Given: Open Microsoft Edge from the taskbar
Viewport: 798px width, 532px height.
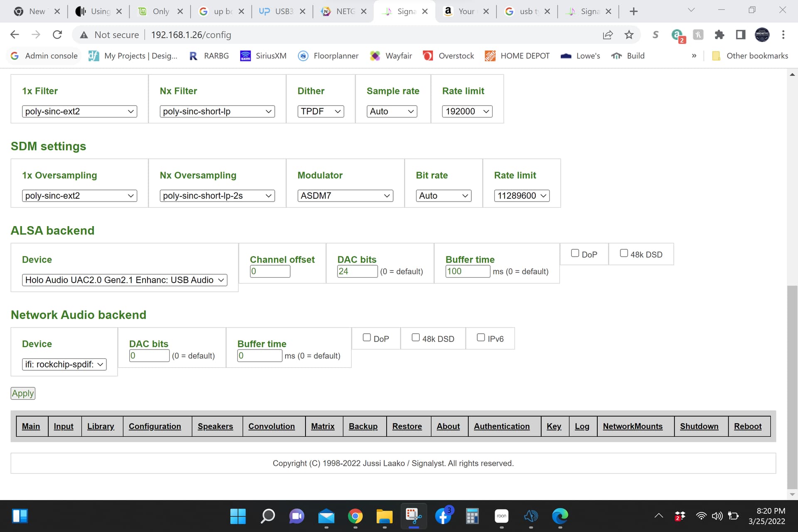Looking at the screenshot, I should tap(560, 516).
